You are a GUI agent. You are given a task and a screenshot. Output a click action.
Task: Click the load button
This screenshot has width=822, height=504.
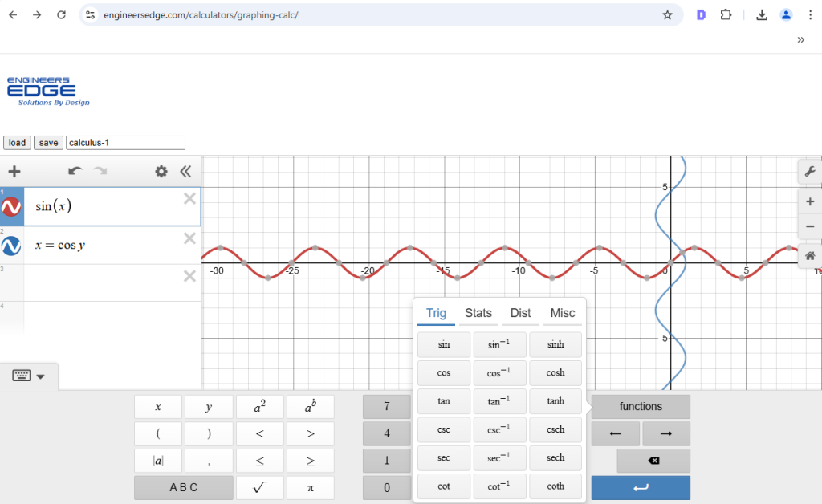click(x=16, y=142)
